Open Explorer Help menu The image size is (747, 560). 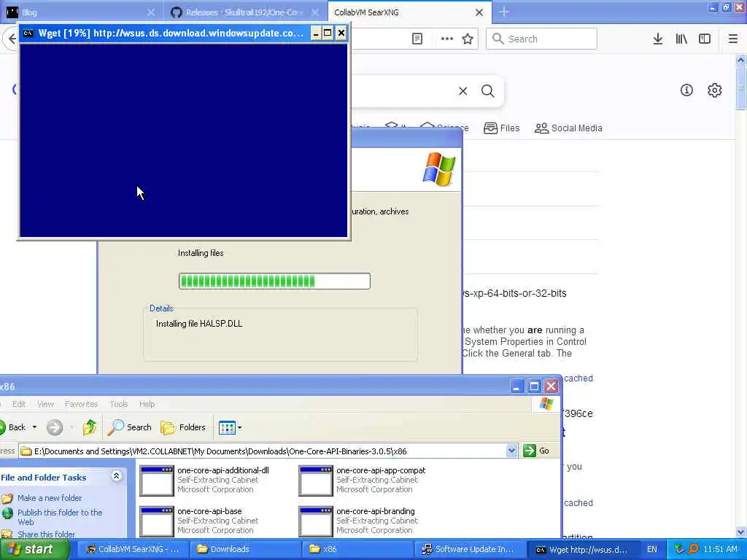point(147,404)
